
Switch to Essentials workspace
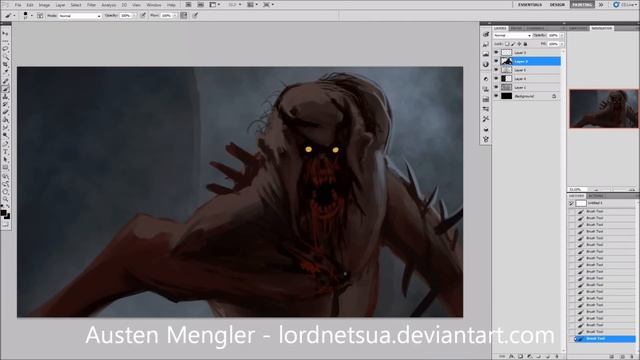tap(530, 5)
